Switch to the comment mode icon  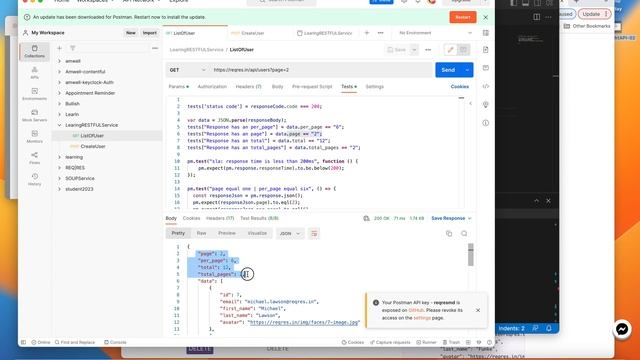(463, 50)
